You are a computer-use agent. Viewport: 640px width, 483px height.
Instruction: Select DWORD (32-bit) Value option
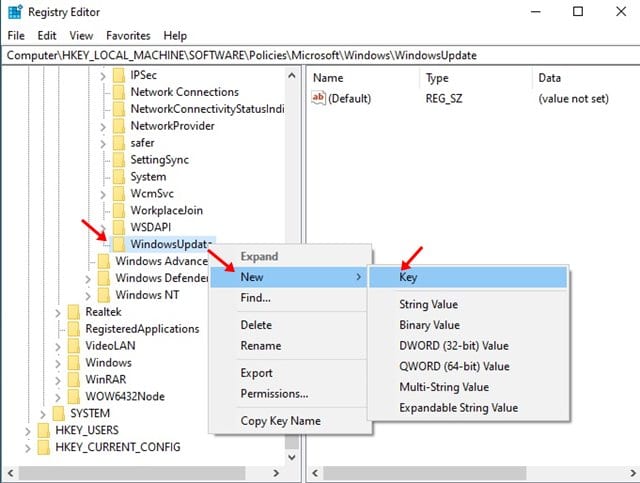point(454,346)
